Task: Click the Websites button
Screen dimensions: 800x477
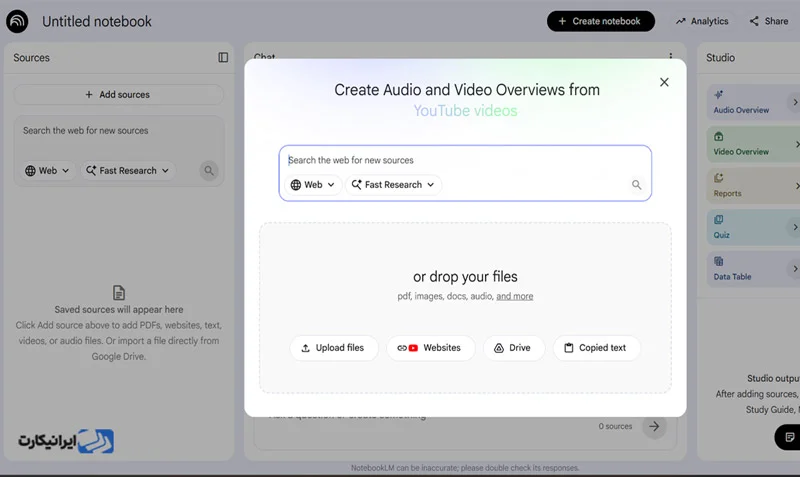Action: (x=430, y=348)
